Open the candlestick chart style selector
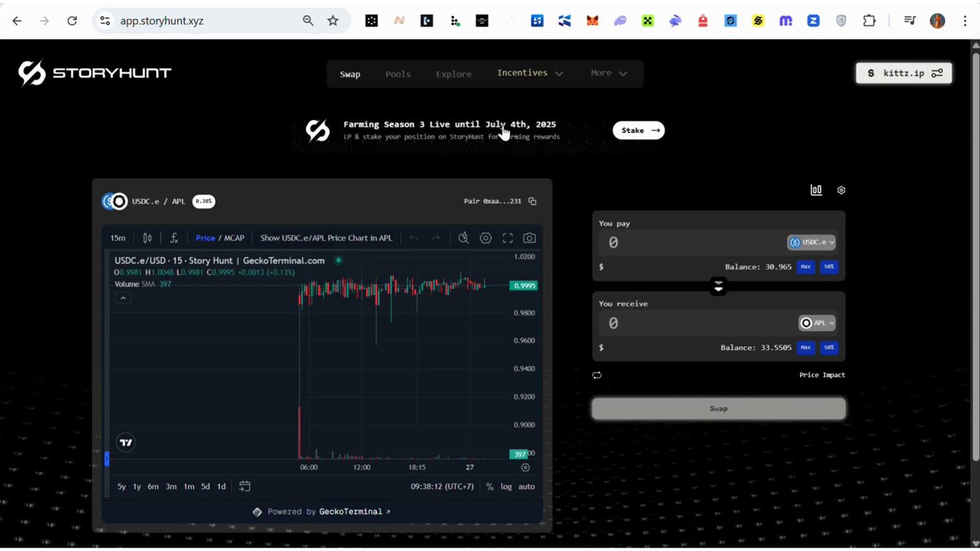 tap(147, 238)
